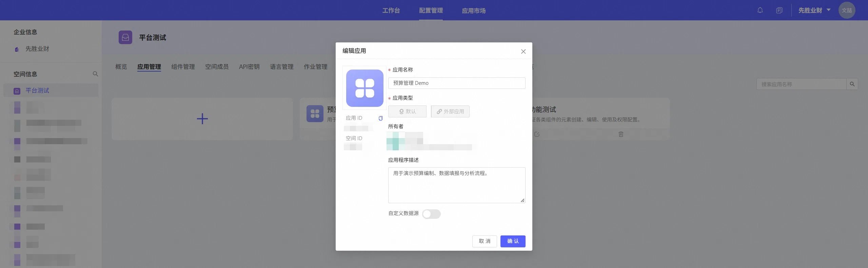Select the 默认 application type

[x=407, y=111]
